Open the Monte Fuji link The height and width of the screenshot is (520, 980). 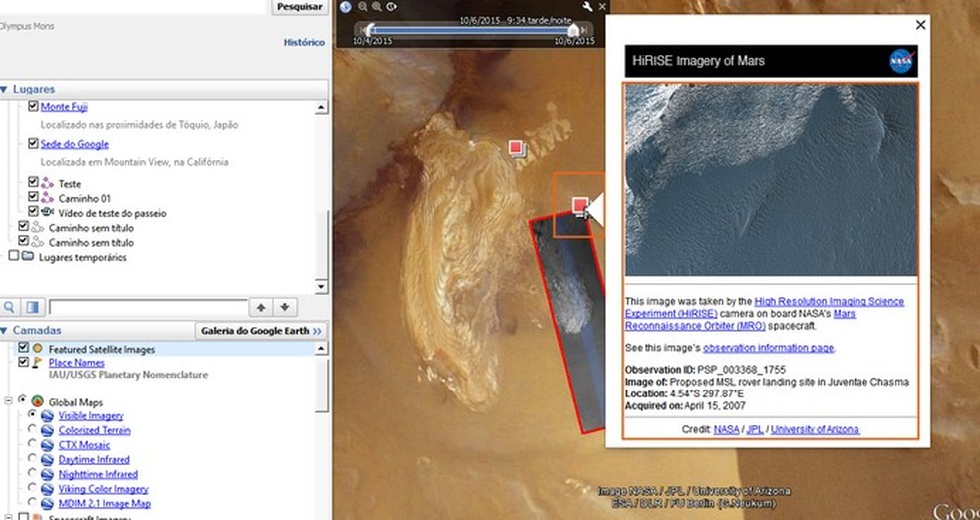tap(64, 107)
